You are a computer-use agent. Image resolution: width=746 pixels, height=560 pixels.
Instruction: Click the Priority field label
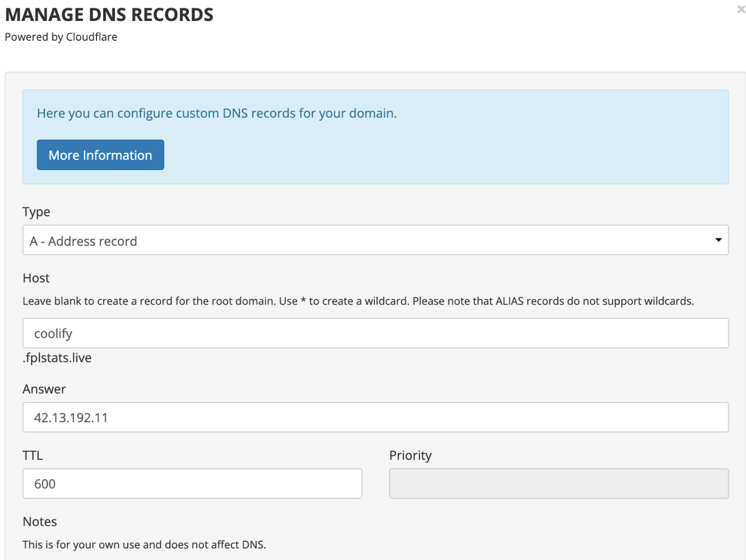click(410, 455)
